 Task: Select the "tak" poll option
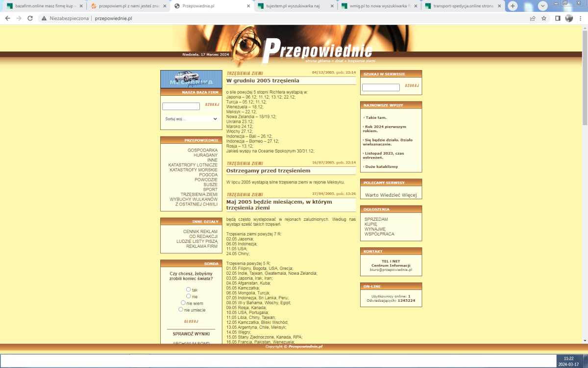pyautogui.click(x=189, y=289)
